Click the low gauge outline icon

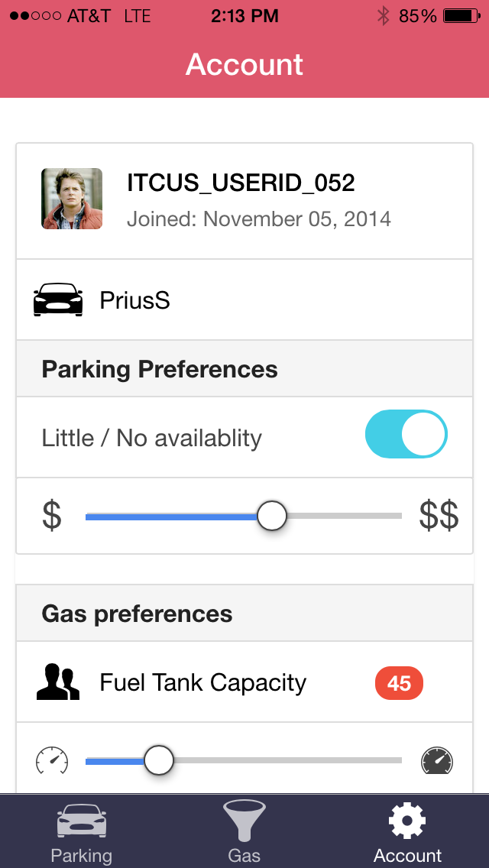tap(52, 760)
